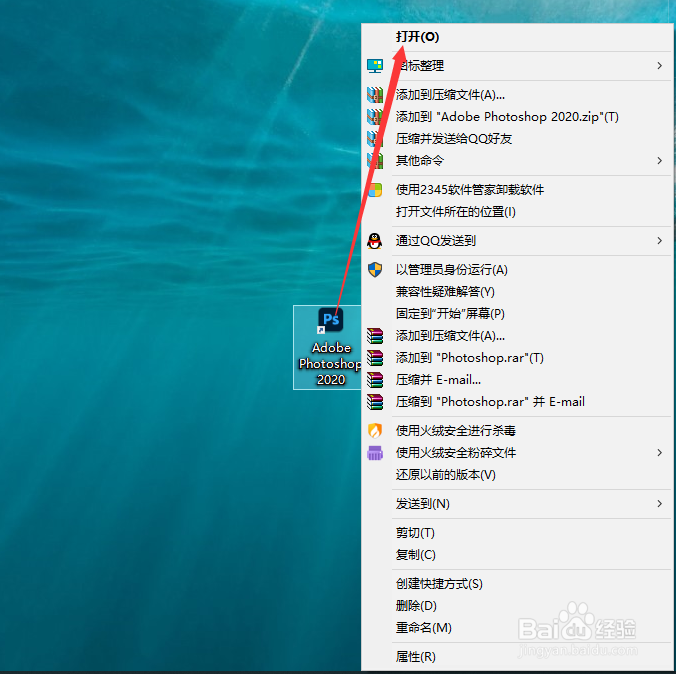Select the Adobe Photoshop 2020 desktop shortcut
The height and width of the screenshot is (674, 676).
328,347
